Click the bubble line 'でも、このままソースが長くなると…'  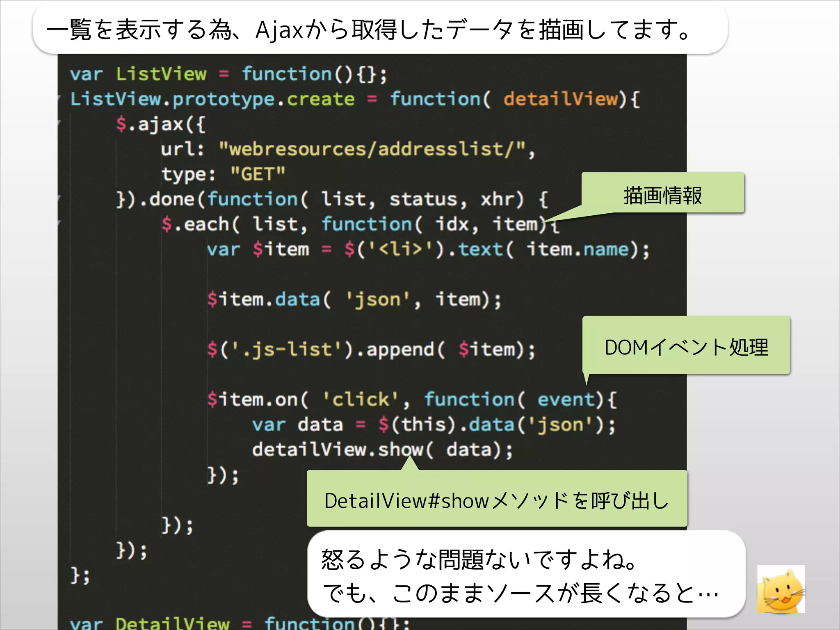(520, 593)
